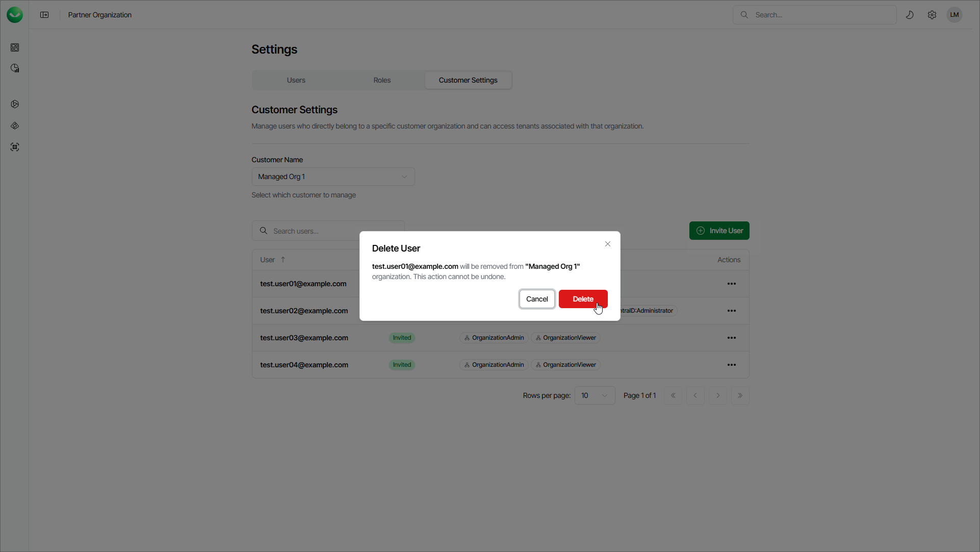
Task: Confirm with the red Delete button
Action: [x=583, y=299]
